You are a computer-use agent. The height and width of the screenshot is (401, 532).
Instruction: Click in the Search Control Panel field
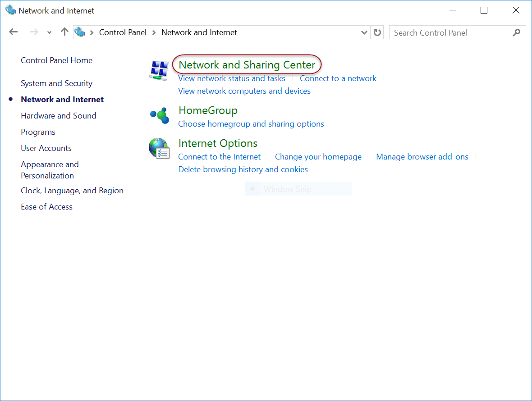coord(451,32)
